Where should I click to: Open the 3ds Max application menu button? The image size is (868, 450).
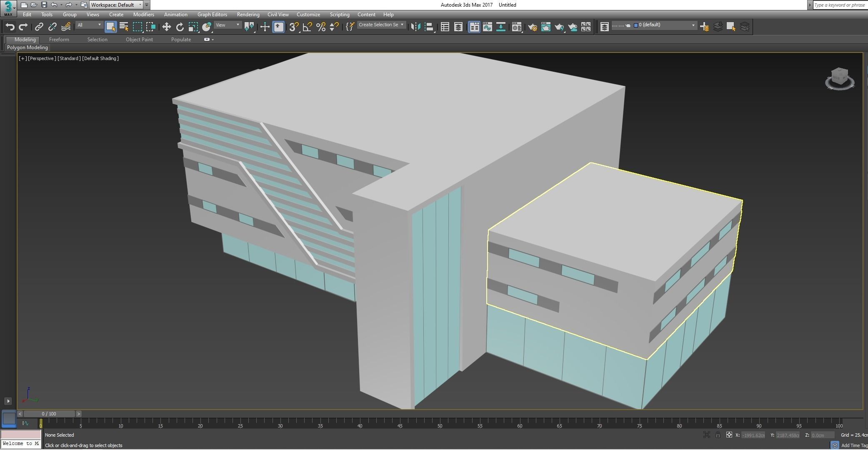click(8, 8)
